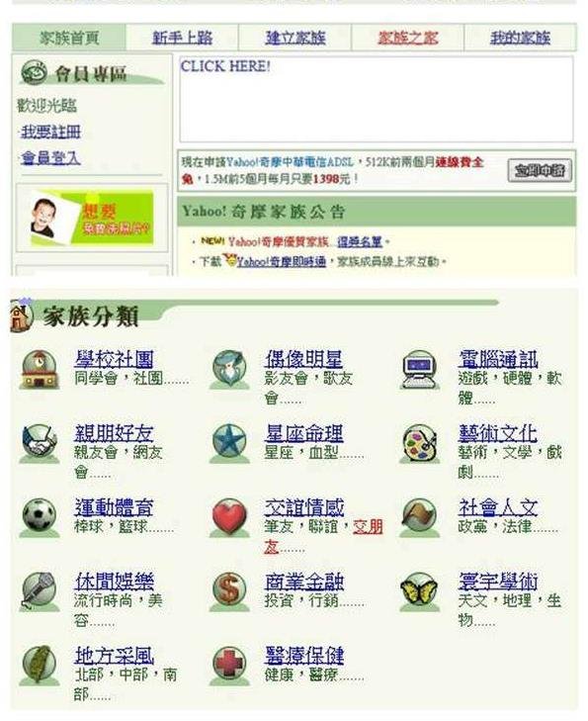
Task: Click the red cross icon for 醫療保健
Action: tap(229, 666)
